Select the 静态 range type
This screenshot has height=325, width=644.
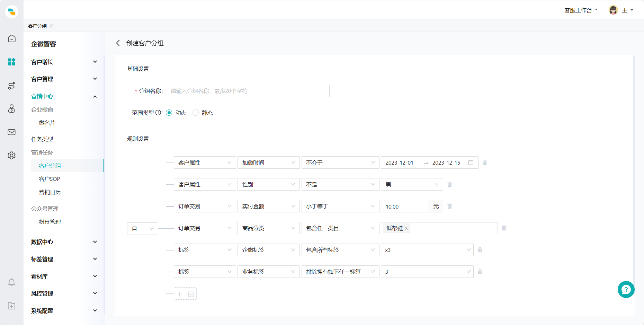click(196, 113)
